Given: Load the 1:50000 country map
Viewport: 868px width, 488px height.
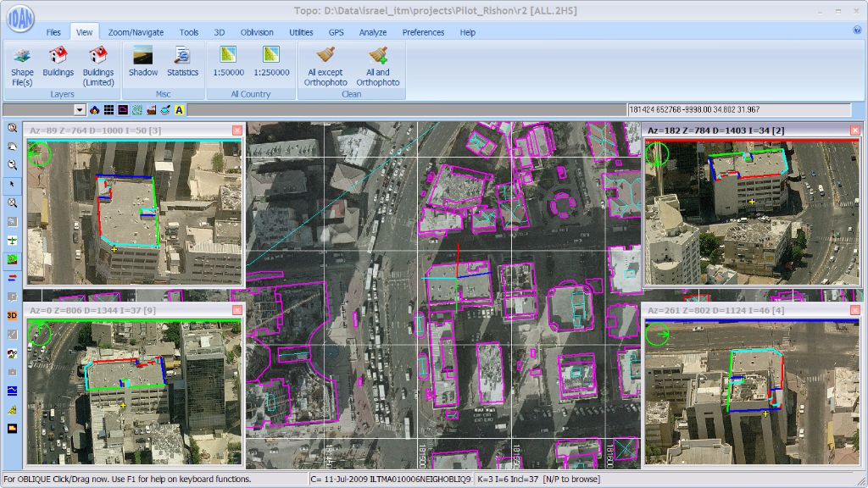Looking at the screenshot, I should pyautogui.click(x=228, y=56).
